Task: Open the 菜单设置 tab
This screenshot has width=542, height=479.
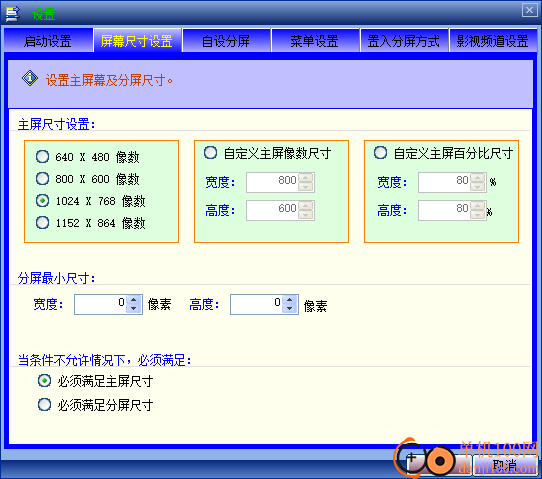Action: 315,40
